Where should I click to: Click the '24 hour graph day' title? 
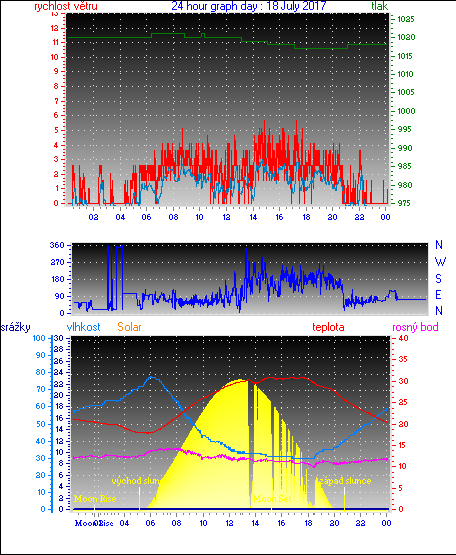click(213, 6)
